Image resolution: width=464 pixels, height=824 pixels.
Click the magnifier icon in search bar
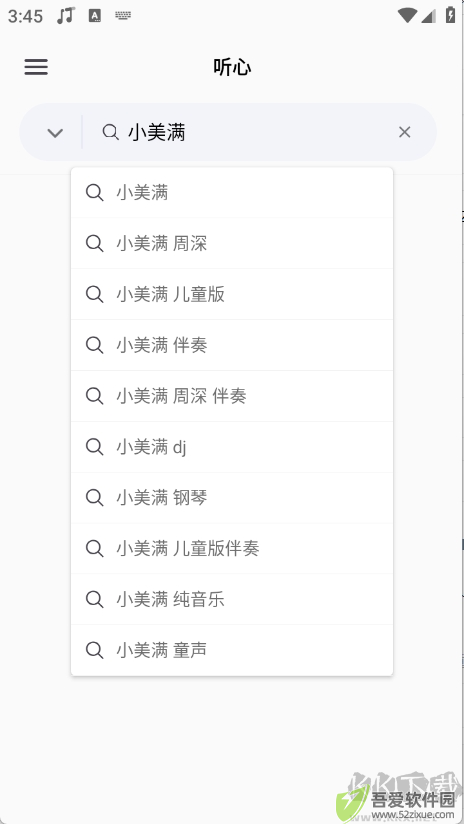[110, 132]
